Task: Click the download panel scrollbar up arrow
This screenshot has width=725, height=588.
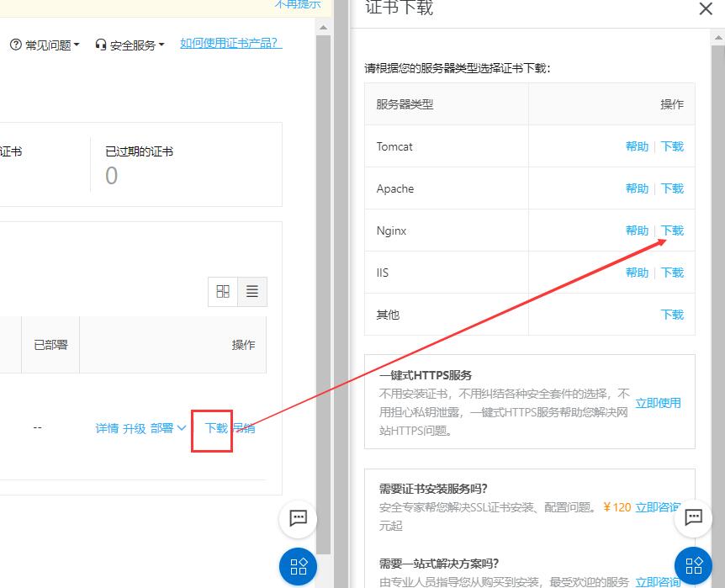Action: pos(718,38)
